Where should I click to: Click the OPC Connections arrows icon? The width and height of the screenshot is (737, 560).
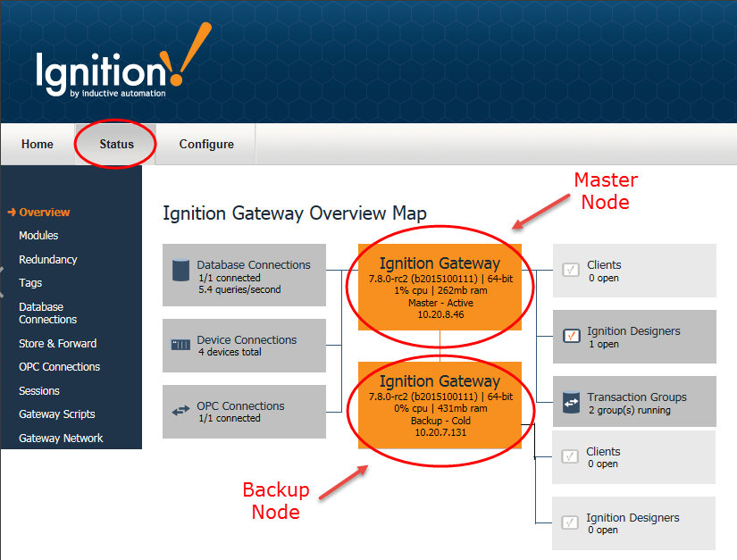(181, 411)
